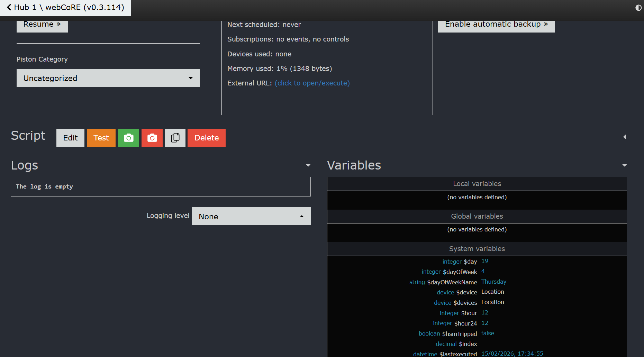Click the Global variables header
This screenshot has width=644, height=357.
[x=477, y=216]
